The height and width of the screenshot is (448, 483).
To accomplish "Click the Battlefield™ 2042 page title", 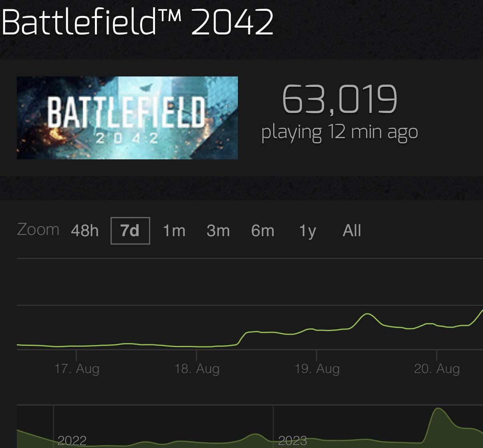I will click(137, 22).
